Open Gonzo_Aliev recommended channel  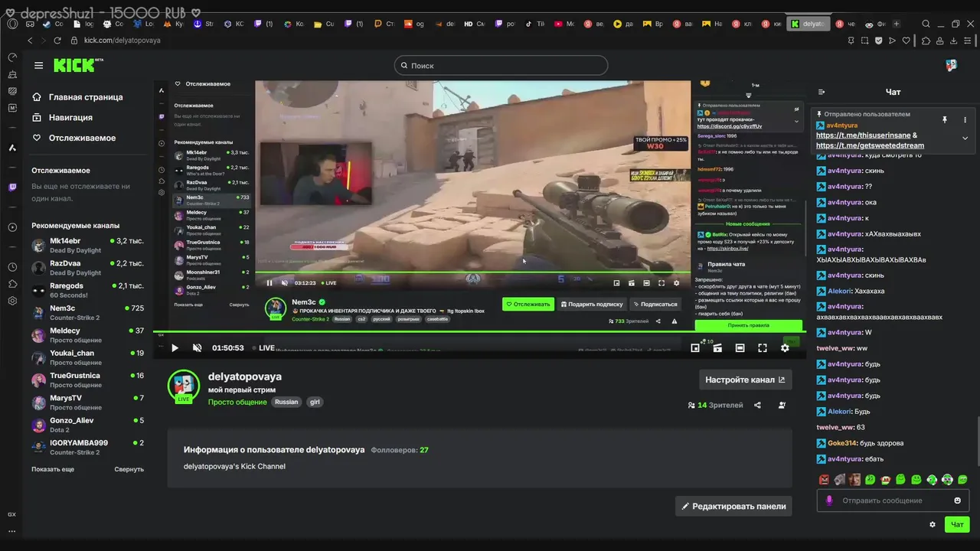tap(87, 425)
